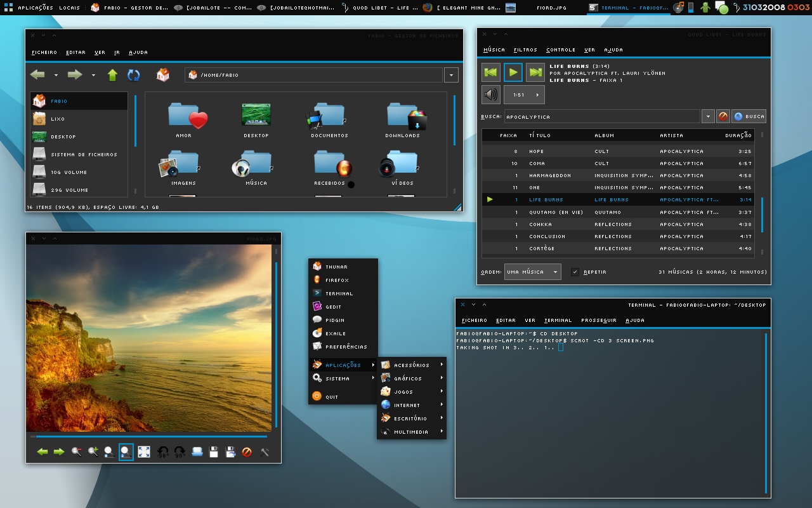This screenshot has width=812, height=508.
Task: Open the Recebidos folder
Action: click(x=329, y=168)
